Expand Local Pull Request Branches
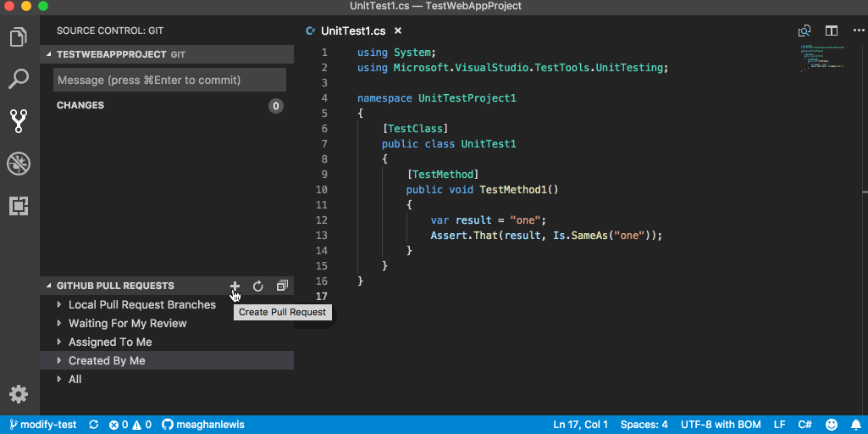The width and height of the screenshot is (868, 434). coord(141,305)
